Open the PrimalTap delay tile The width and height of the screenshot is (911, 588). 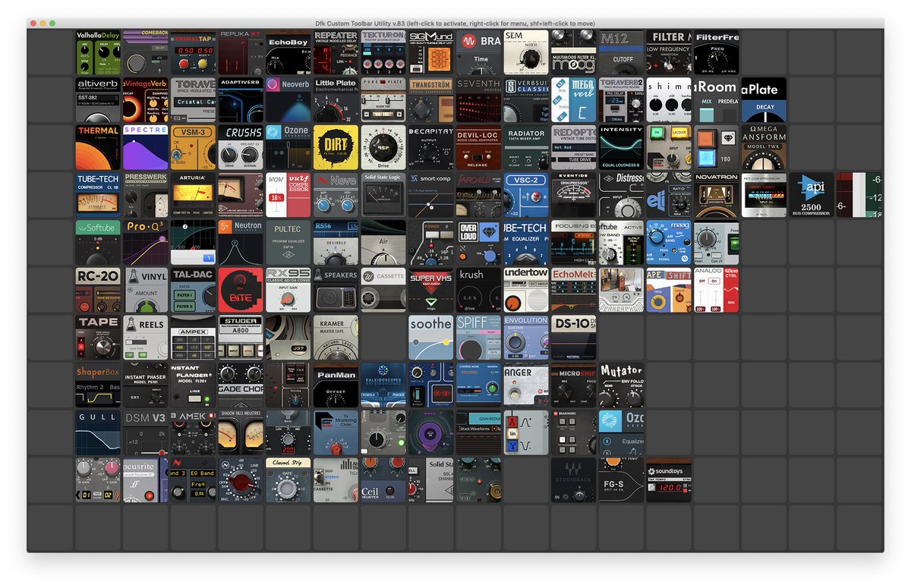[193, 52]
